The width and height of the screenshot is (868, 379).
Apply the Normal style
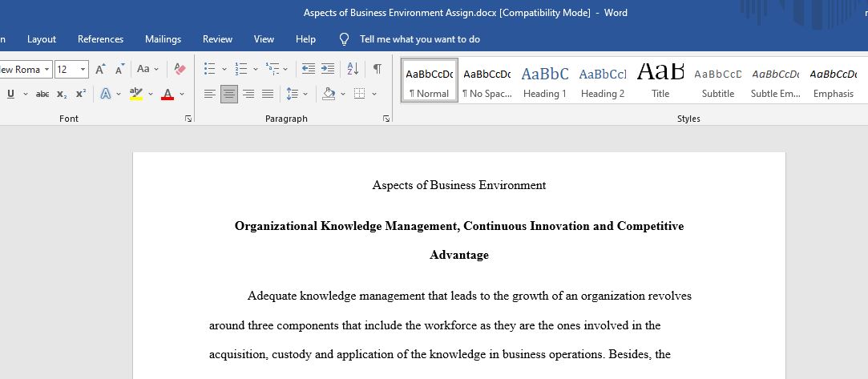point(429,81)
